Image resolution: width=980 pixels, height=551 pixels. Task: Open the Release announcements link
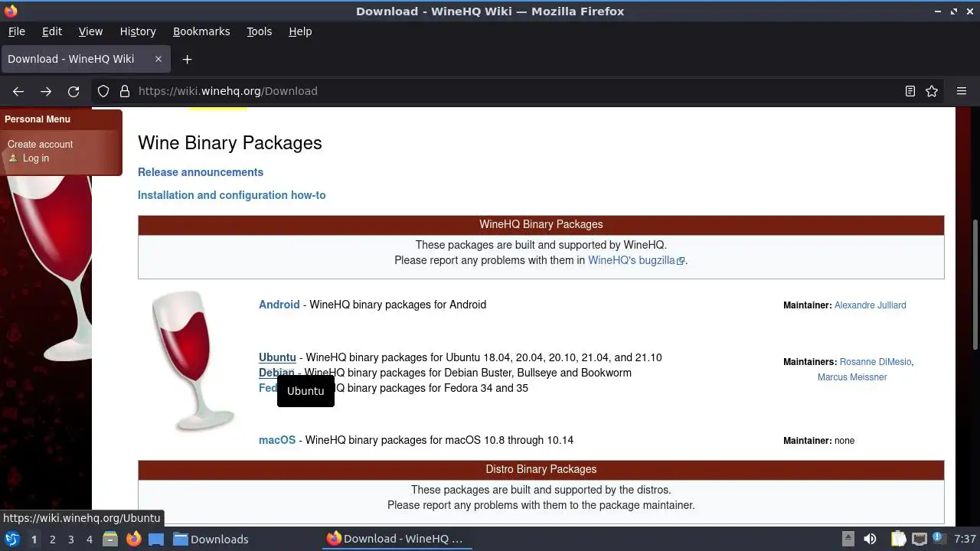point(201,172)
